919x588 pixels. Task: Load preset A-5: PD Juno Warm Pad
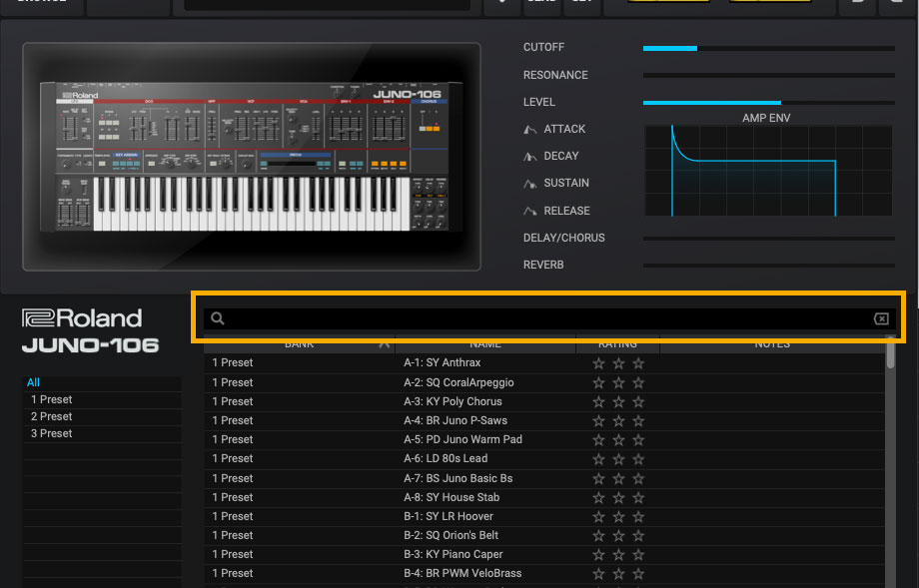462,439
